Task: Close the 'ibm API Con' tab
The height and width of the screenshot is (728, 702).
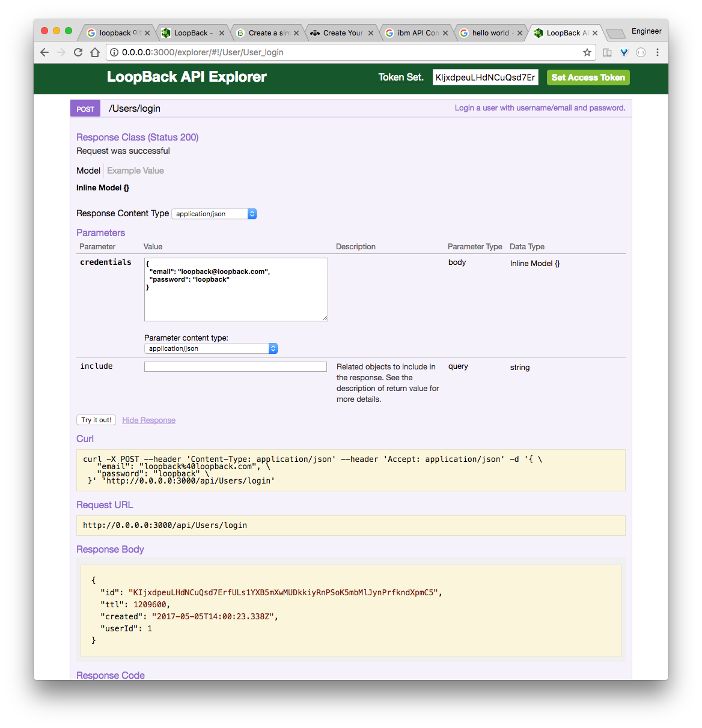Action: 445,33
